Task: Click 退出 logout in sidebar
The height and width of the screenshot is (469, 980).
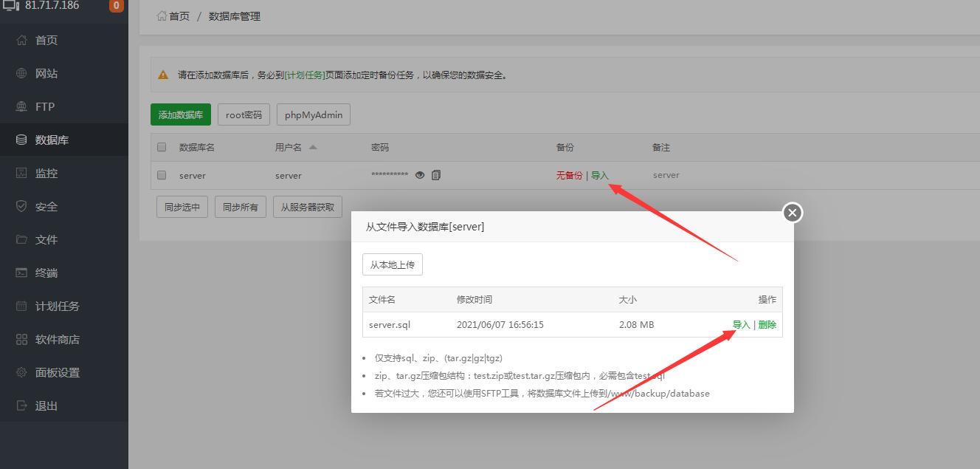Action: click(x=46, y=406)
